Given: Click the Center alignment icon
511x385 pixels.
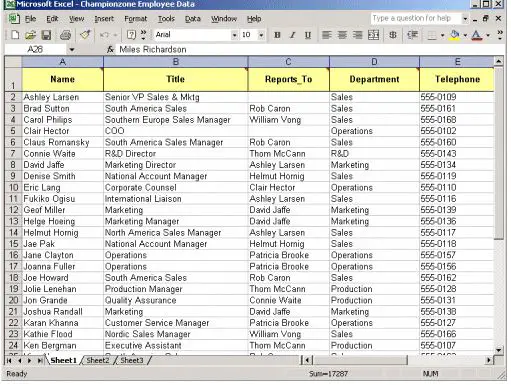Looking at the screenshot, I should [x=342, y=35].
